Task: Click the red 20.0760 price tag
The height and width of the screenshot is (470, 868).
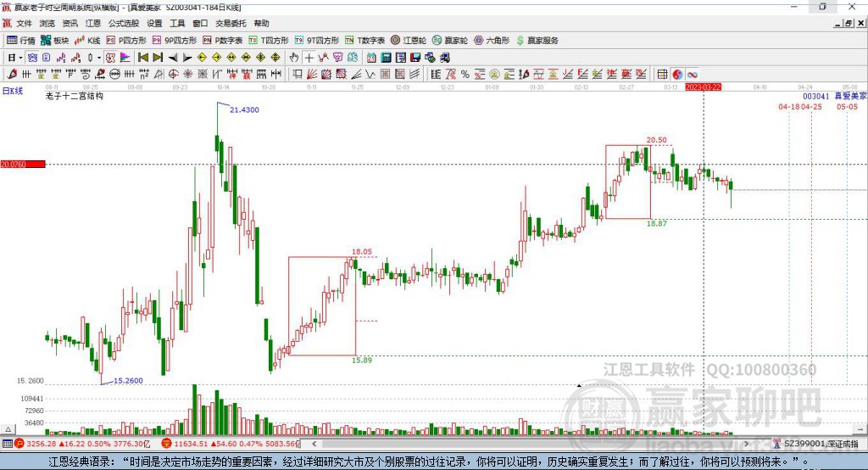Action: pyautogui.click(x=23, y=164)
